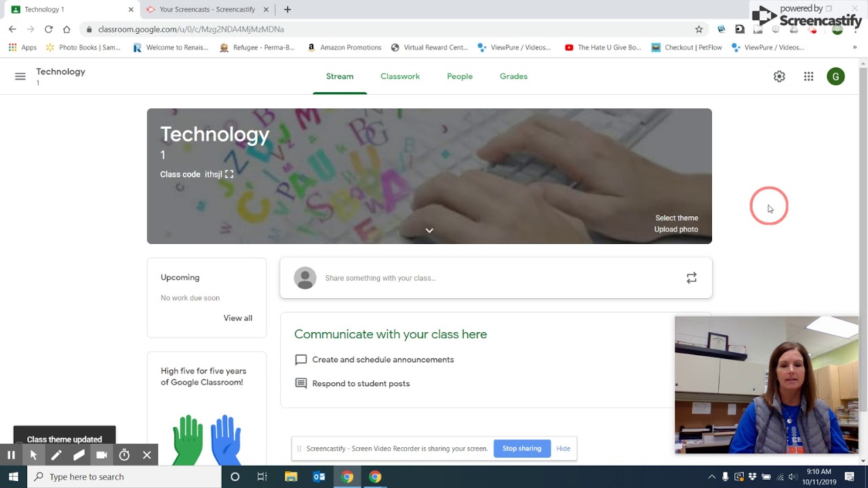Viewport: 868px width, 488px height.
Task: Open Outlook from the taskbar
Action: point(319,476)
